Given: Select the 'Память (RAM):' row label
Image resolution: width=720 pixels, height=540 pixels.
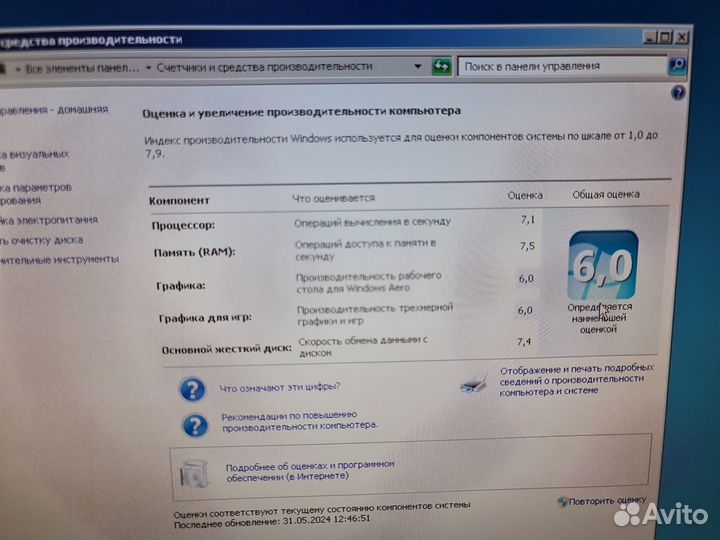Looking at the screenshot, I should pos(194,252).
